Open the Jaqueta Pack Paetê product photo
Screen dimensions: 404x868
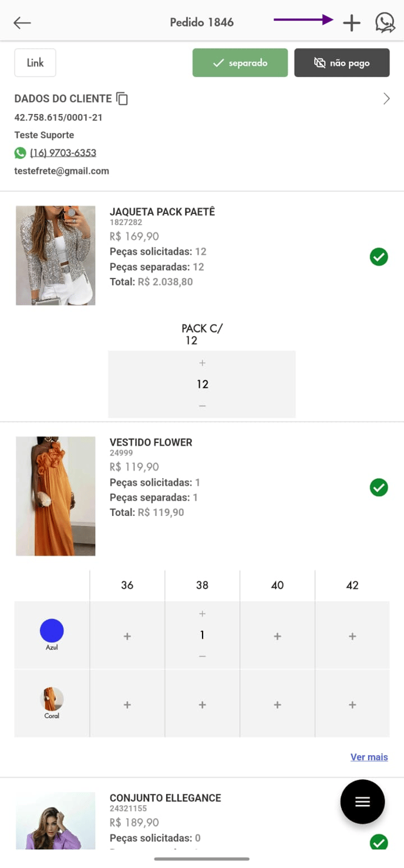[x=56, y=255]
